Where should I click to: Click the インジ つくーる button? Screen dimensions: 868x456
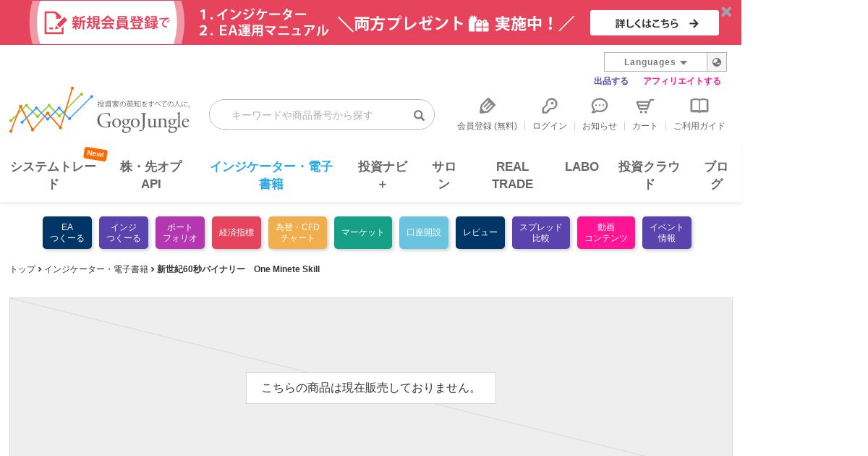point(124,232)
